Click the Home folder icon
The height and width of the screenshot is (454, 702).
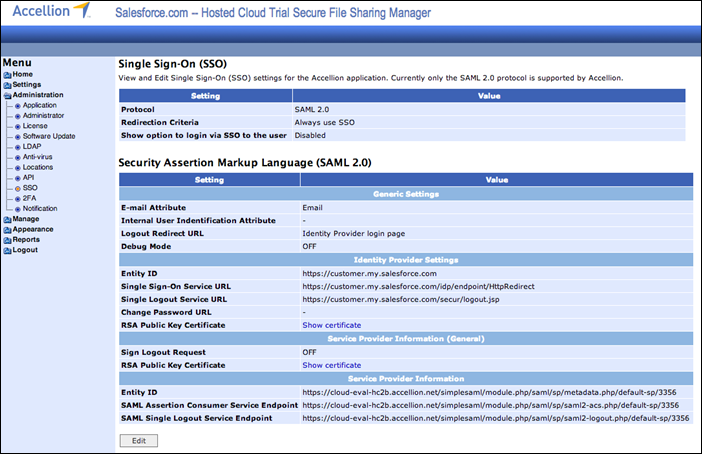[7, 75]
